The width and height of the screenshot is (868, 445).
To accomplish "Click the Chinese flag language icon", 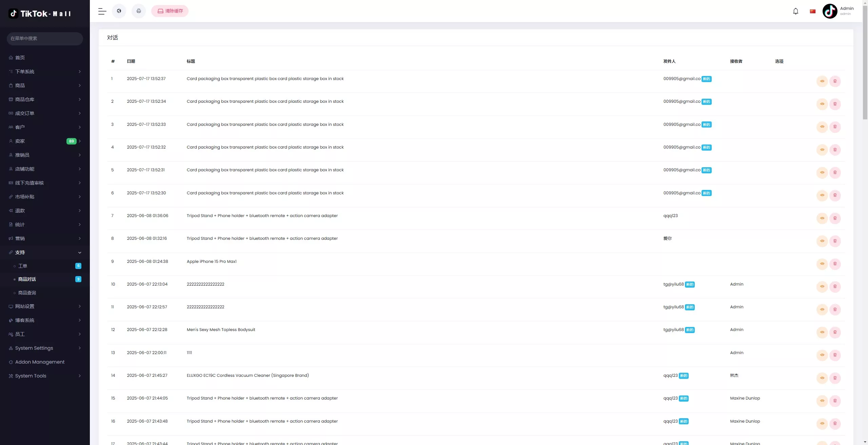I will pos(813,11).
